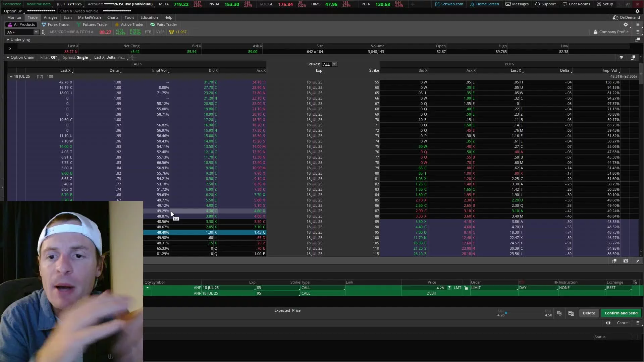Click the ±1.967 market maker move indicator
The width and height of the screenshot is (644, 362).
pos(178,32)
